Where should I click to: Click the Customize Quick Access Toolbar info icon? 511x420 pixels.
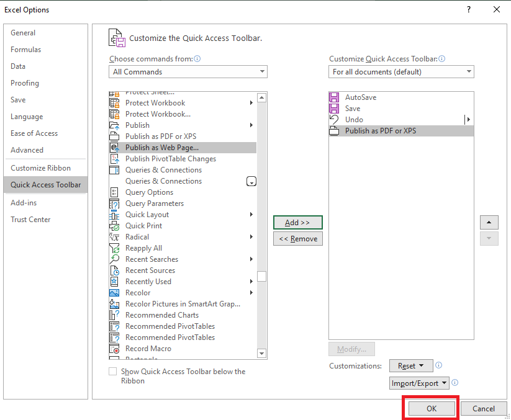[441, 58]
